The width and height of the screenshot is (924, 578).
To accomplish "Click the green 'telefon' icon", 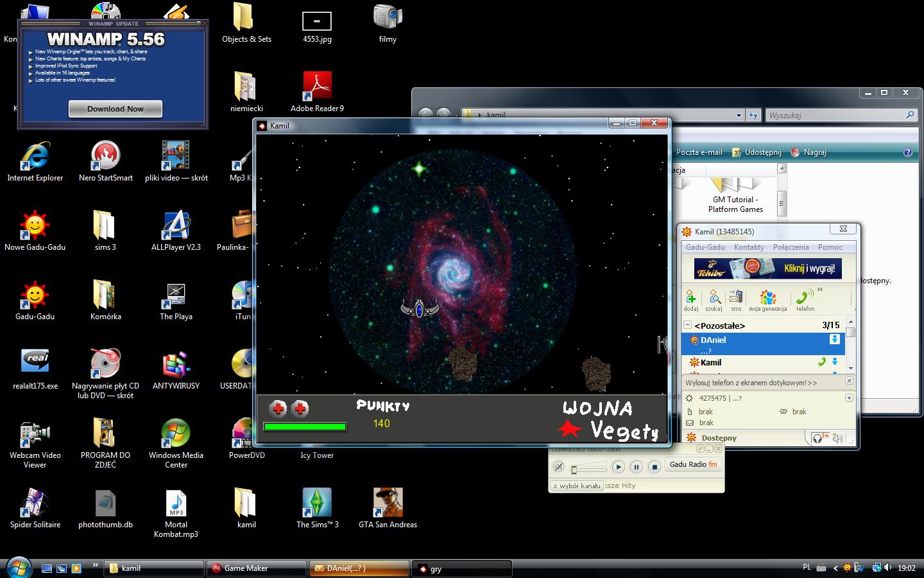I will pos(804,299).
